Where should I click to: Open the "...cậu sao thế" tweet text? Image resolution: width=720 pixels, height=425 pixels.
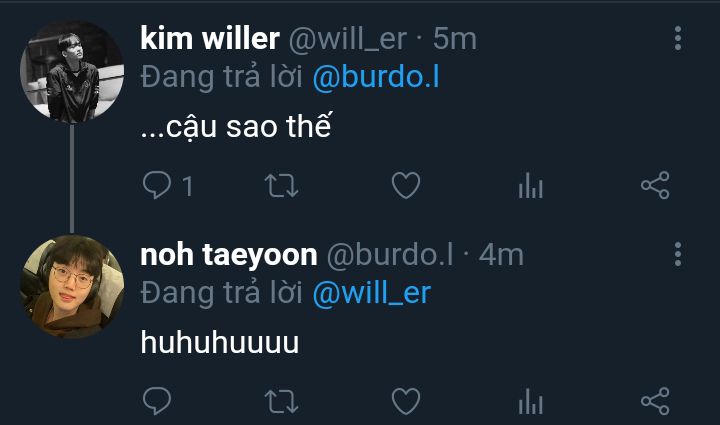click(236, 126)
